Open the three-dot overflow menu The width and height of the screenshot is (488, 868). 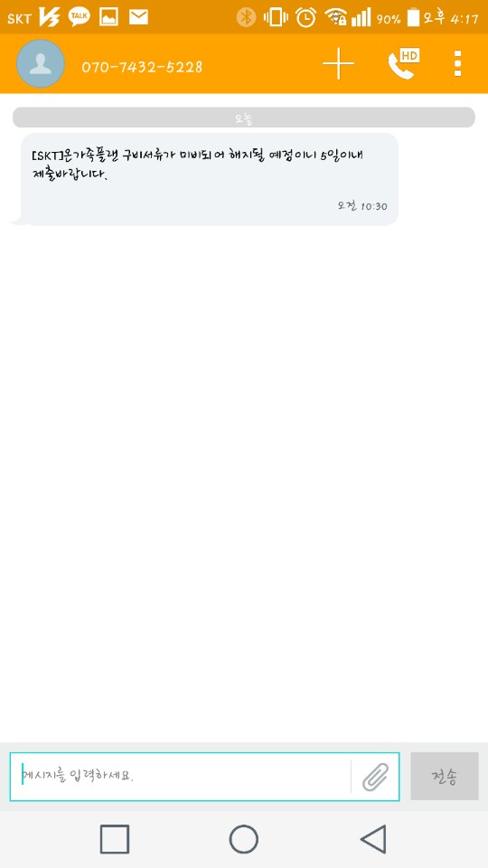[x=457, y=63]
